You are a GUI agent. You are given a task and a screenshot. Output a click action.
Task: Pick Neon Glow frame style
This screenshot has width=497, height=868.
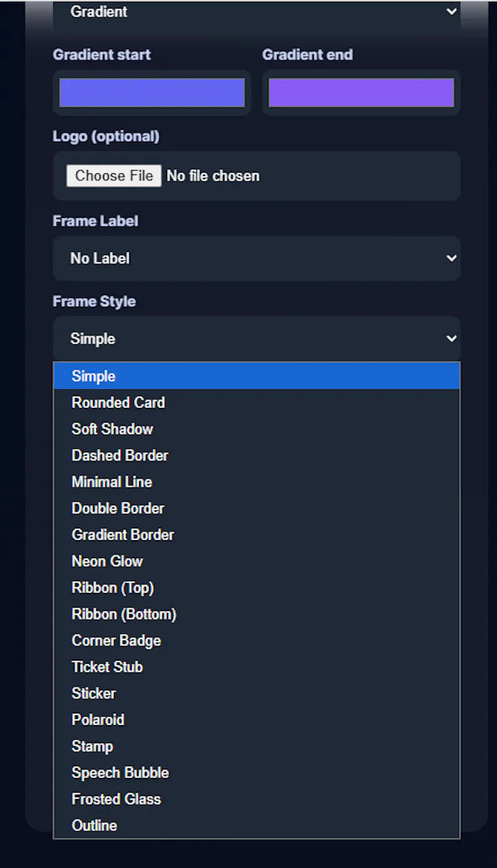point(257,561)
